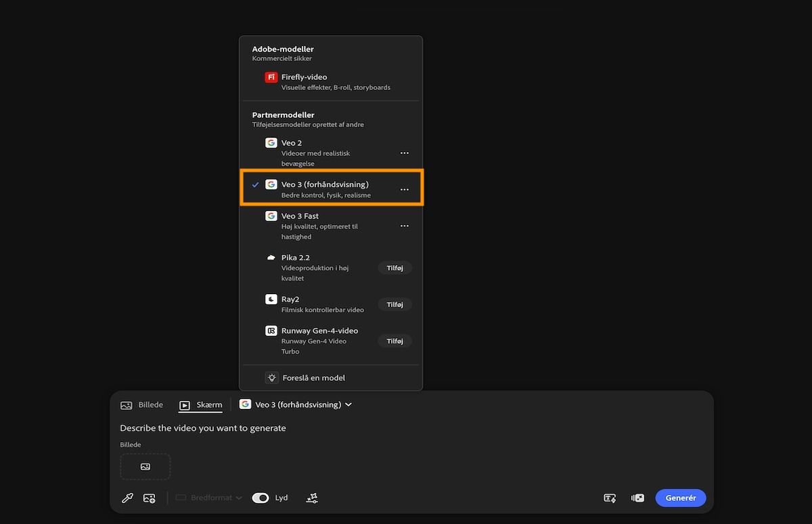Image resolution: width=812 pixels, height=524 pixels.
Task: Select the Firefly-video model
Action: pyautogui.click(x=330, y=82)
